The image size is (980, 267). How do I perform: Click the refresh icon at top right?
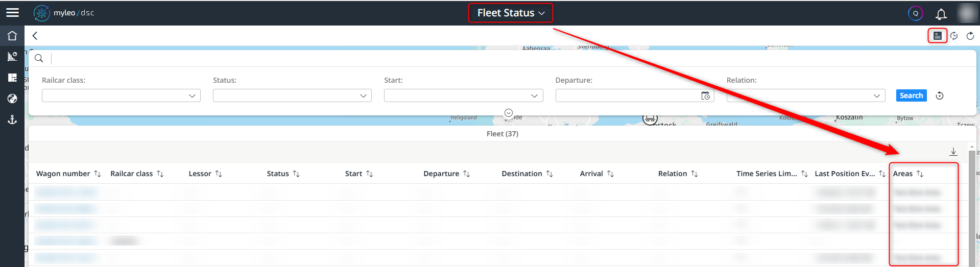[970, 36]
